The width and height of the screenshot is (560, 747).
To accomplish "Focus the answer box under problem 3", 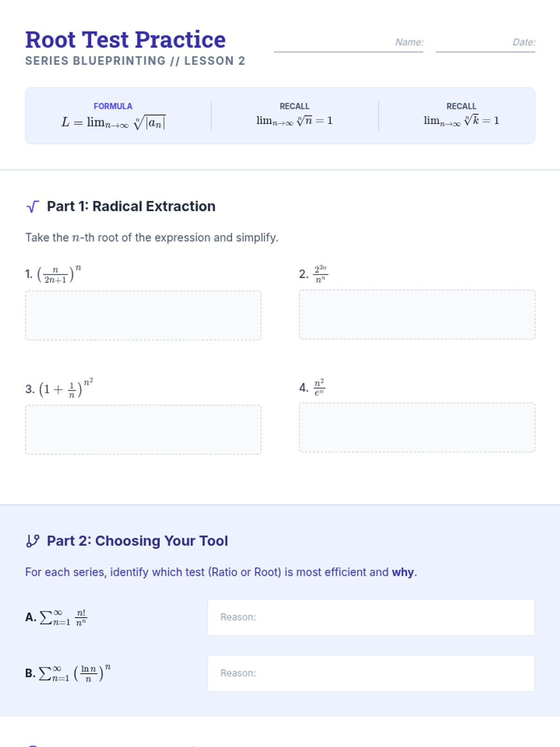I will click(x=143, y=430).
